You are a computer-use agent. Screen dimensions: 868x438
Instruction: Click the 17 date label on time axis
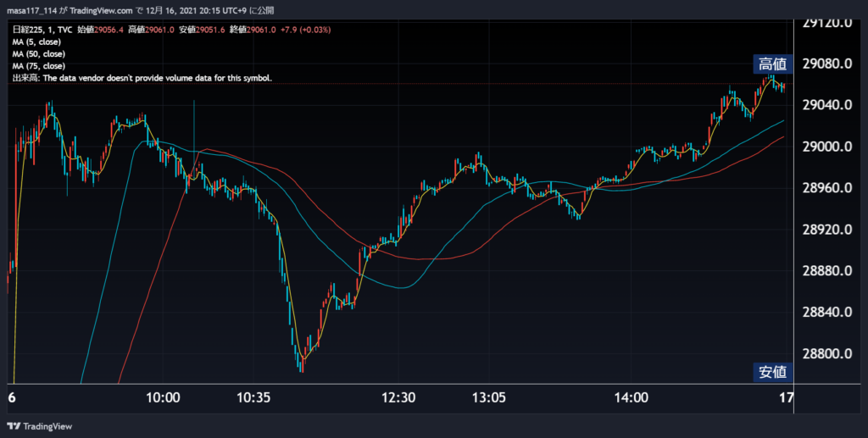[x=786, y=397]
